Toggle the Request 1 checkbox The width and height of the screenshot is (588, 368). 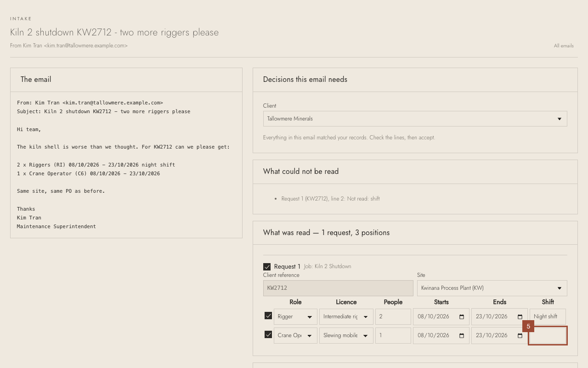[267, 267]
